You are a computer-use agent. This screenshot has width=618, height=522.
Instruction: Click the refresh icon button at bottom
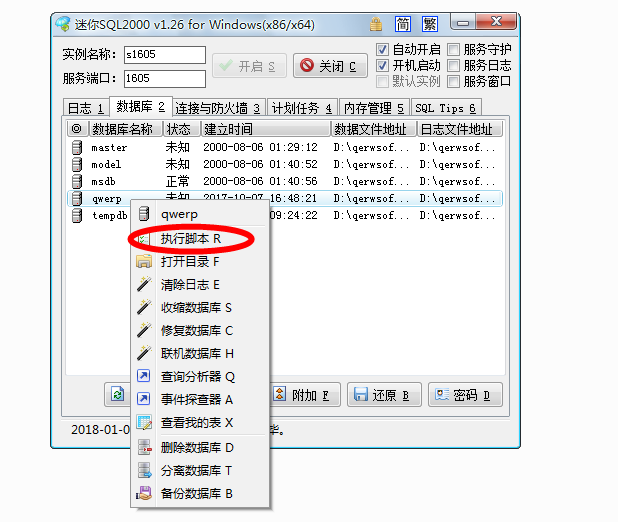point(117,394)
